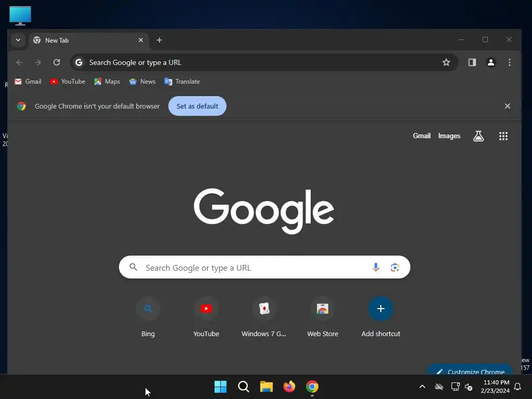The height and width of the screenshot is (399, 532).
Task: Click Add shortcut button
Action: coord(381,317)
